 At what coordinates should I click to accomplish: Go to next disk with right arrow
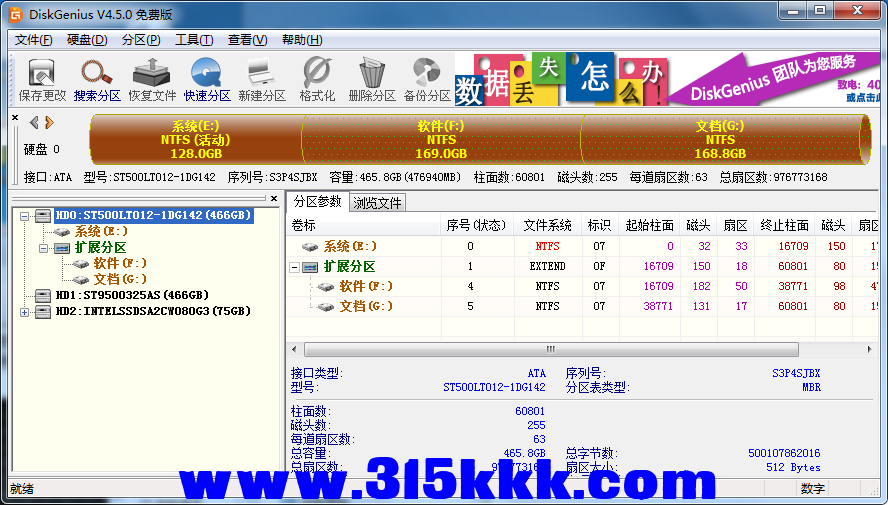[x=49, y=122]
